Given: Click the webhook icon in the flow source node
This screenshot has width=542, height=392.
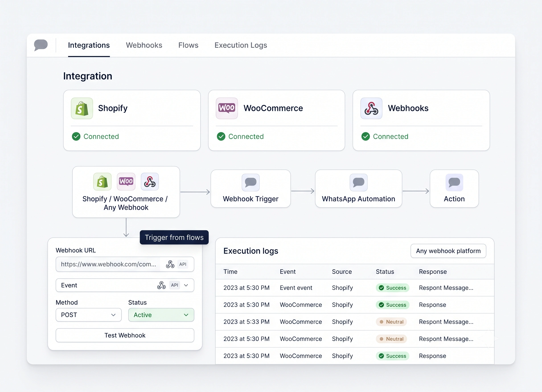Looking at the screenshot, I should point(150,182).
